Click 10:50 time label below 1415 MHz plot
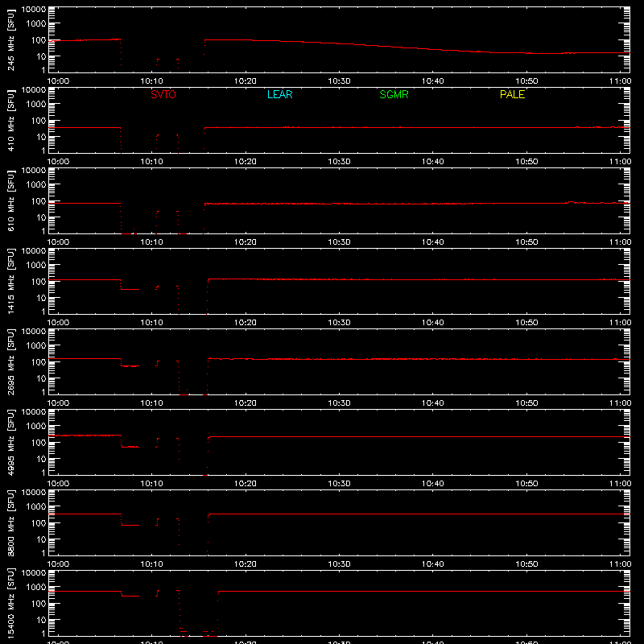Screen dimensions: 644x644 (526, 323)
